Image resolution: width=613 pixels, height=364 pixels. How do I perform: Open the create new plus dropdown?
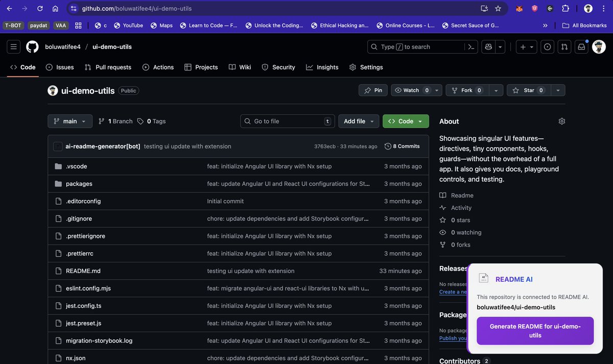tap(526, 46)
